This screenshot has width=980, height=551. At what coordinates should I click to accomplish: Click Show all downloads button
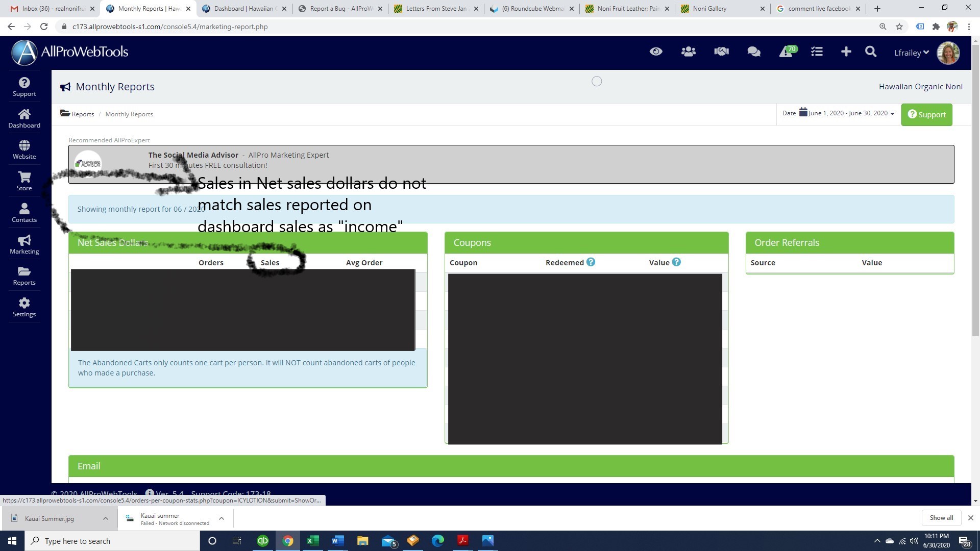coord(941,518)
